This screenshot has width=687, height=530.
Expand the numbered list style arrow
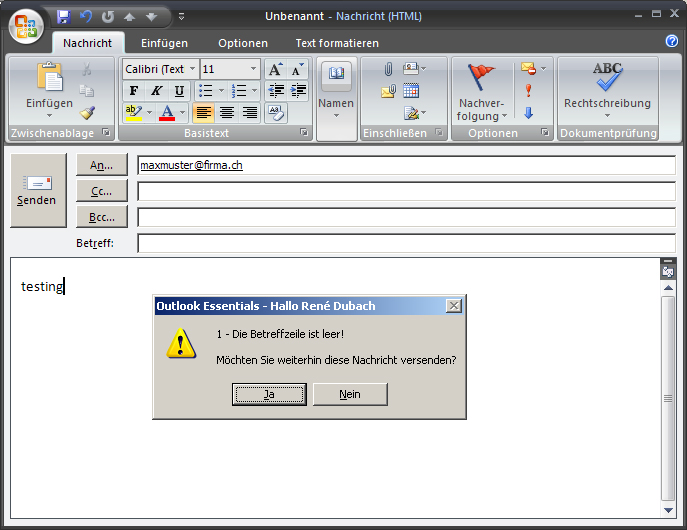255,91
